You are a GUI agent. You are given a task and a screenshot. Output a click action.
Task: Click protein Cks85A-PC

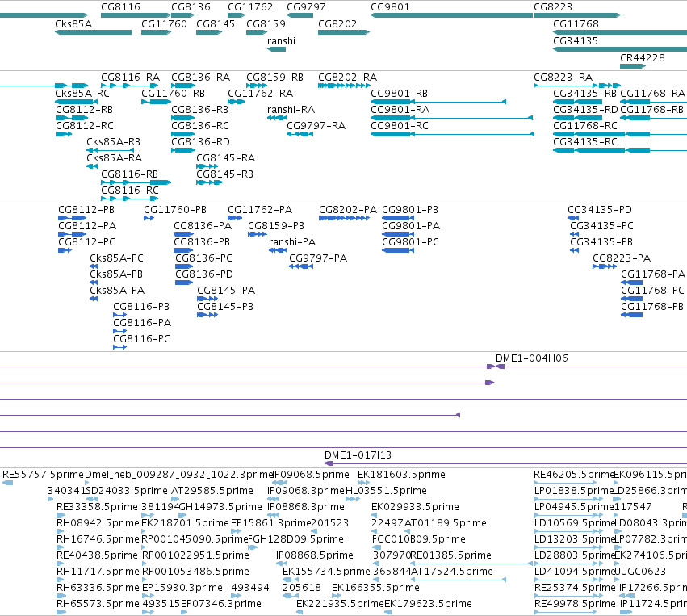(x=94, y=266)
